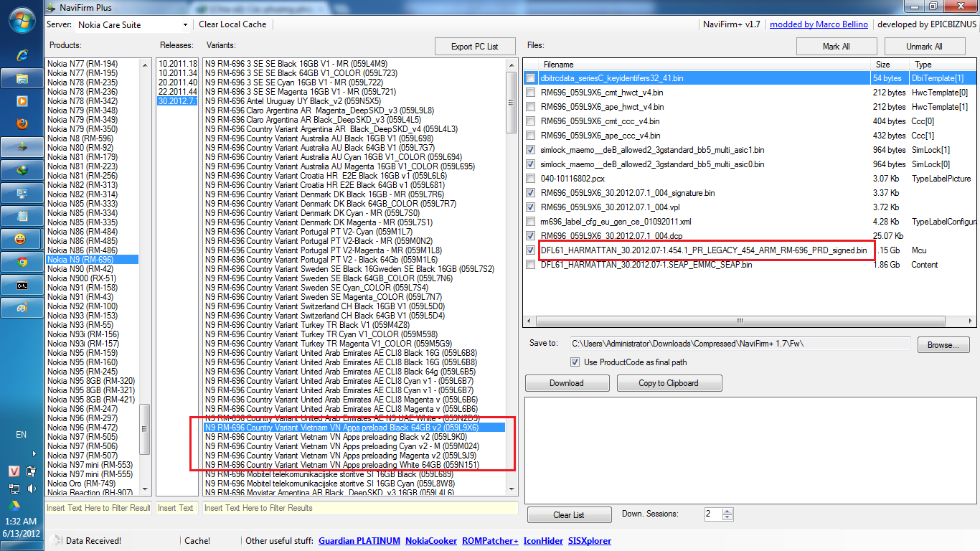Click the clock showing 1:32 AM
980x551 pixels.
tap(21, 522)
